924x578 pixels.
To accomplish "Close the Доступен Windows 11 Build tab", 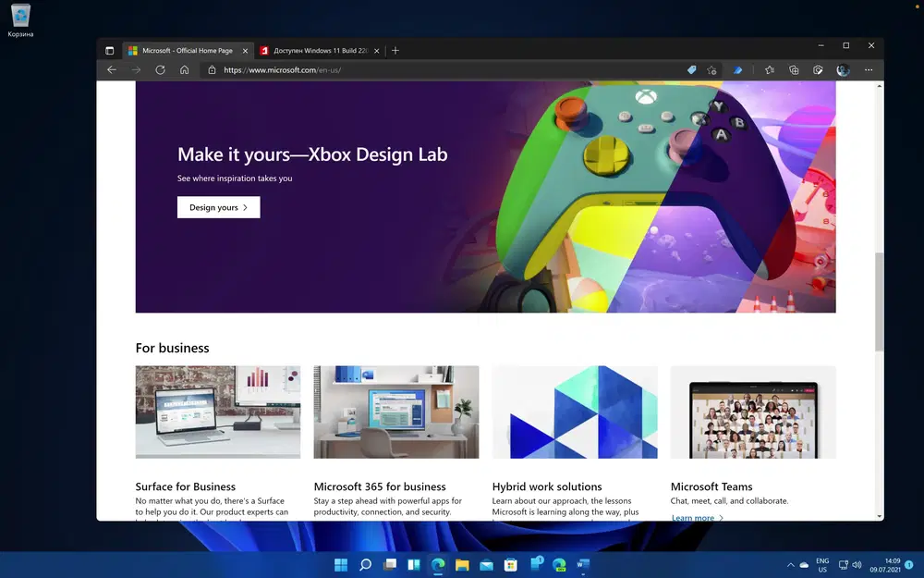I will 377,51.
